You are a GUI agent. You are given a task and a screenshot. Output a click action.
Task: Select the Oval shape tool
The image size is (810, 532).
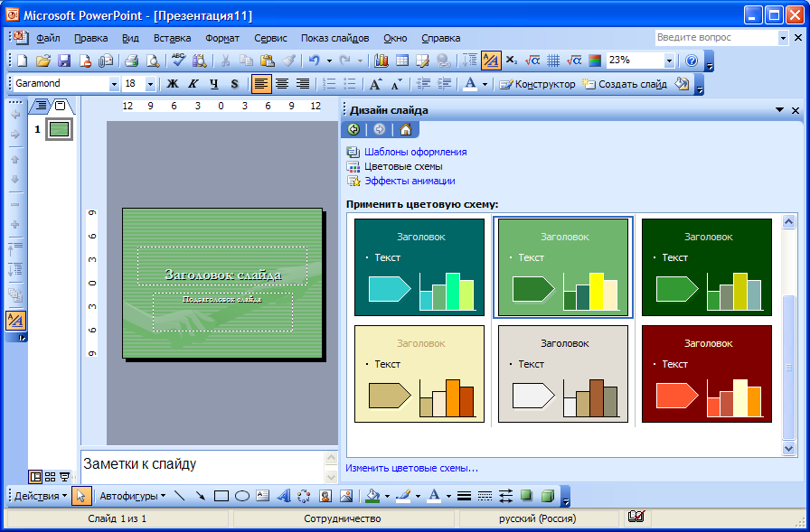242,496
